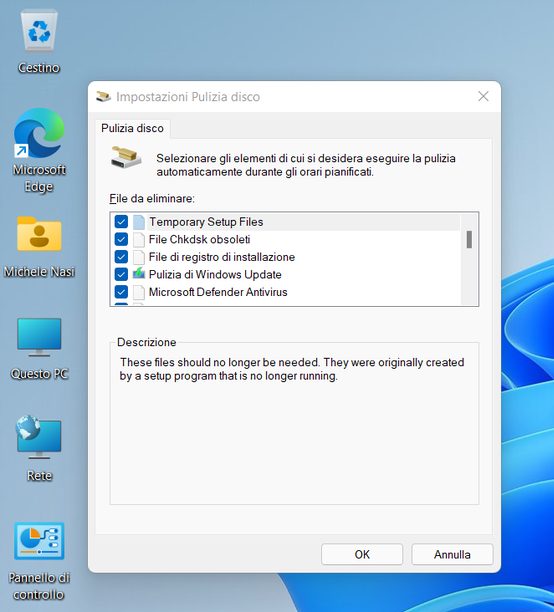This screenshot has width=554, height=612.
Task: Close the Impostazioni Pulizia disco dialog
Action: (483, 96)
